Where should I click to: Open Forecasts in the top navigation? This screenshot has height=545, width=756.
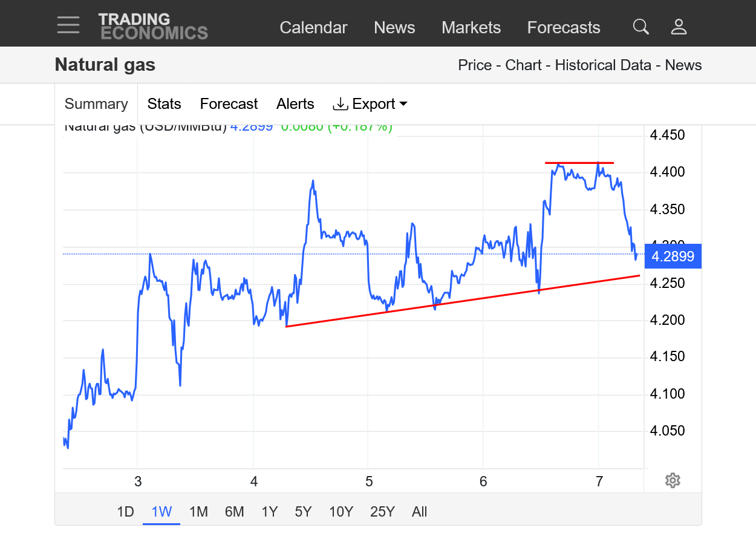(x=563, y=28)
